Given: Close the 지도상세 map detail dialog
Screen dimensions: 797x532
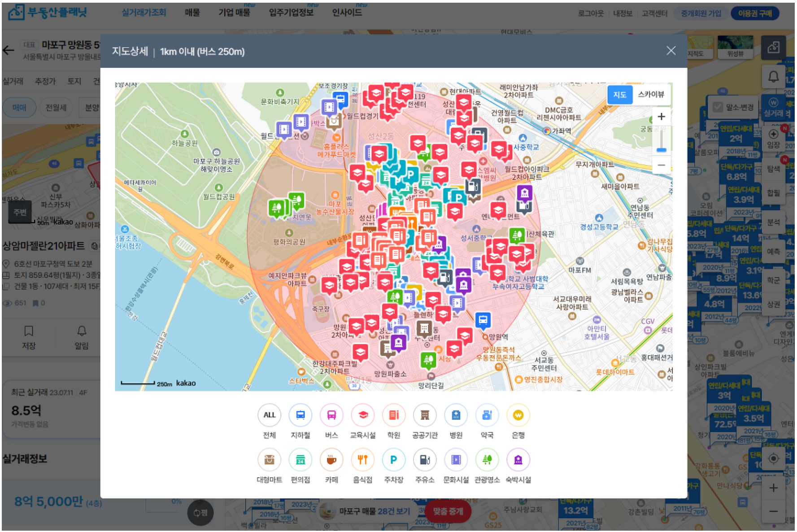Looking at the screenshot, I should coord(671,51).
